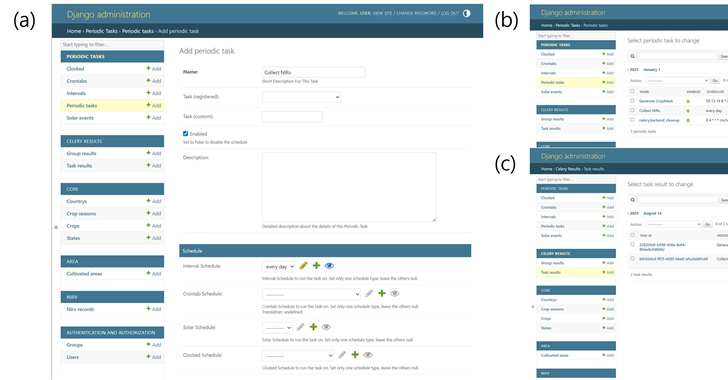Add new Interval Schedule with green plus
The height and width of the screenshot is (380, 728).
pyautogui.click(x=316, y=265)
